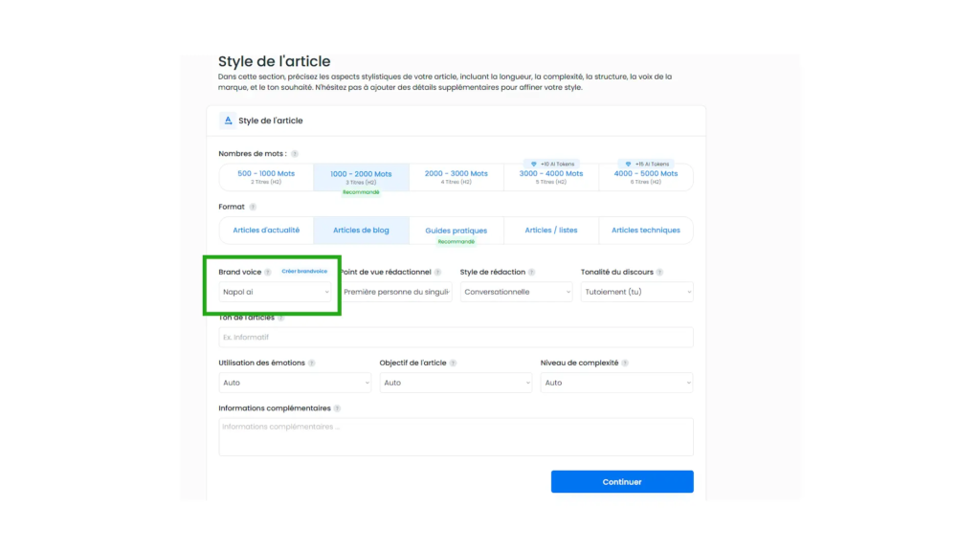980x551 pixels.
Task: Click the Créer brandvoice link
Action: [304, 271]
